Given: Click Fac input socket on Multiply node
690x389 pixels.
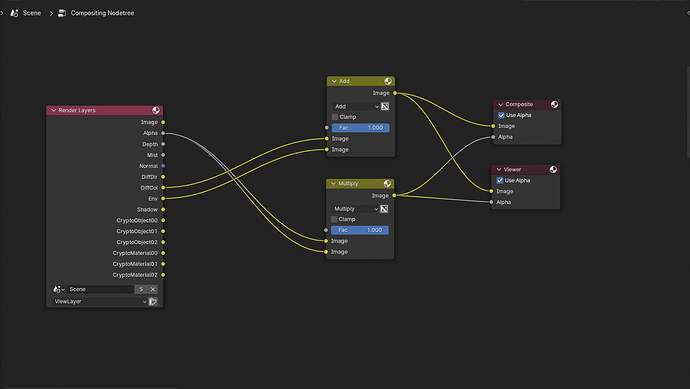Looking at the screenshot, I should 326,230.
